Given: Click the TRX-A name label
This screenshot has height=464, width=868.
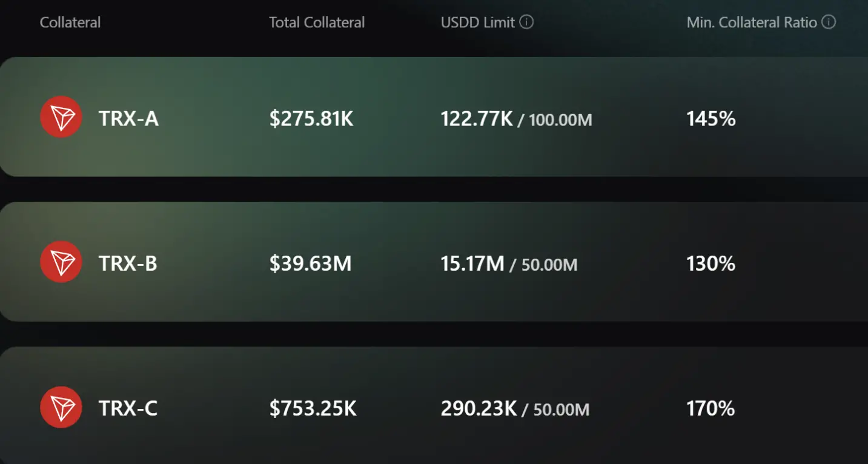Looking at the screenshot, I should 128,118.
